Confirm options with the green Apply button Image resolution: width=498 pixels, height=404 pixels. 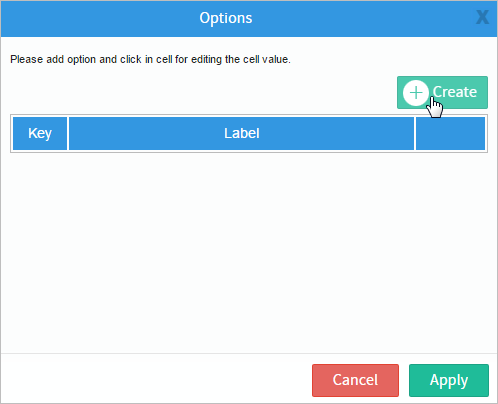(x=449, y=380)
